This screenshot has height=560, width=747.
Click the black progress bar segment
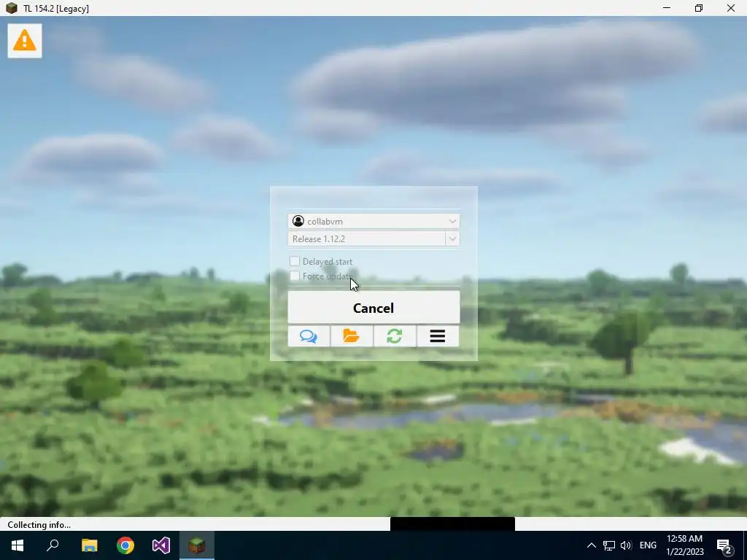452,524
